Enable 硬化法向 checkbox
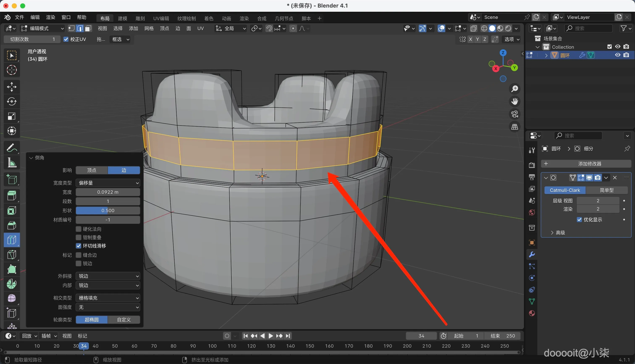 (x=79, y=229)
